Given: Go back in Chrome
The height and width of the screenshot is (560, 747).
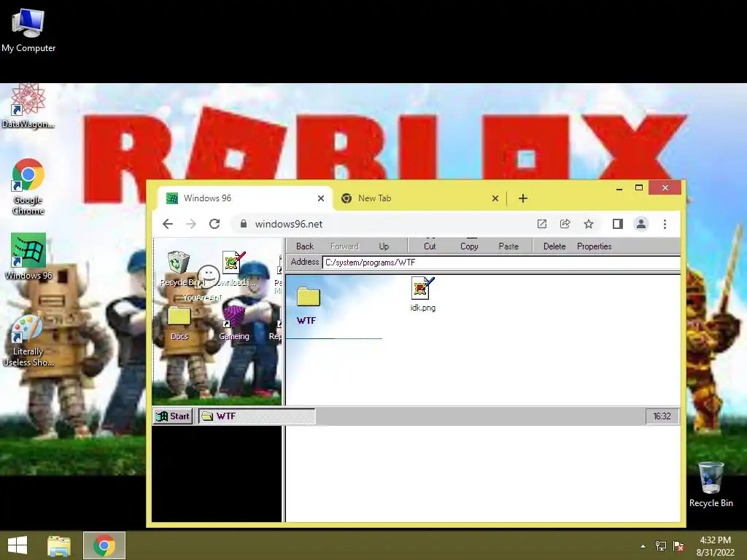Looking at the screenshot, I should 168,224.
